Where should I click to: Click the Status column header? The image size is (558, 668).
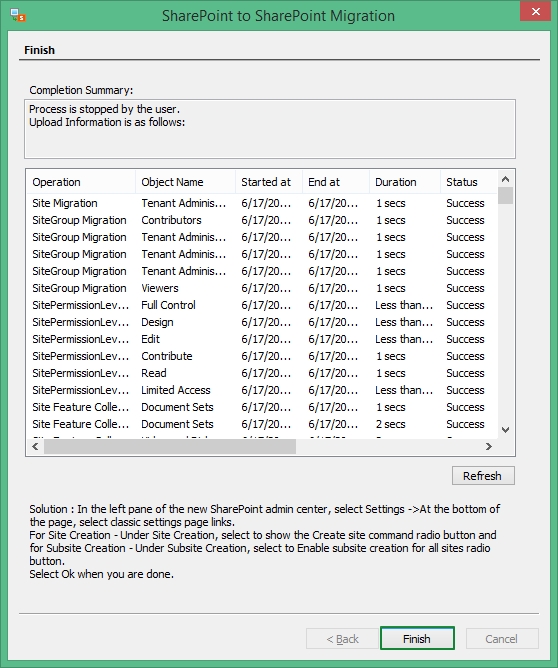469,182
